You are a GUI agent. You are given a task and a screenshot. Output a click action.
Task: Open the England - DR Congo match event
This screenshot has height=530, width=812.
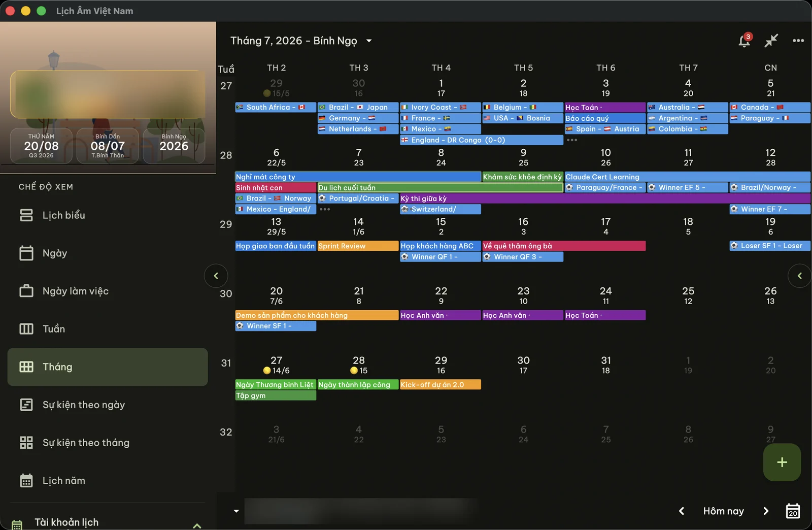click(482, 140)
